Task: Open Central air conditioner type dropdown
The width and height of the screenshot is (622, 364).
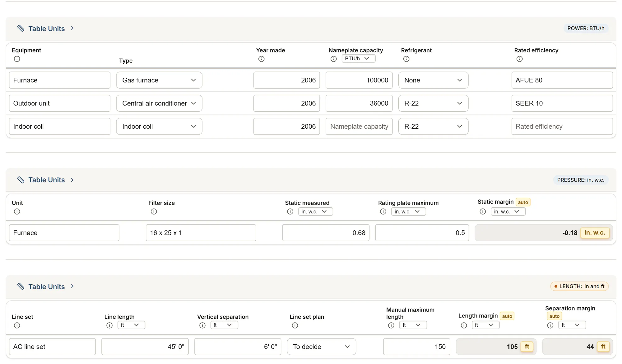Action: click(x=159, y=103)
